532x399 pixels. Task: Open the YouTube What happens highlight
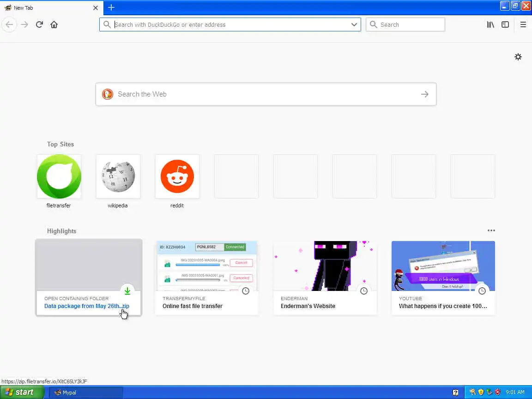coord(443,278)
